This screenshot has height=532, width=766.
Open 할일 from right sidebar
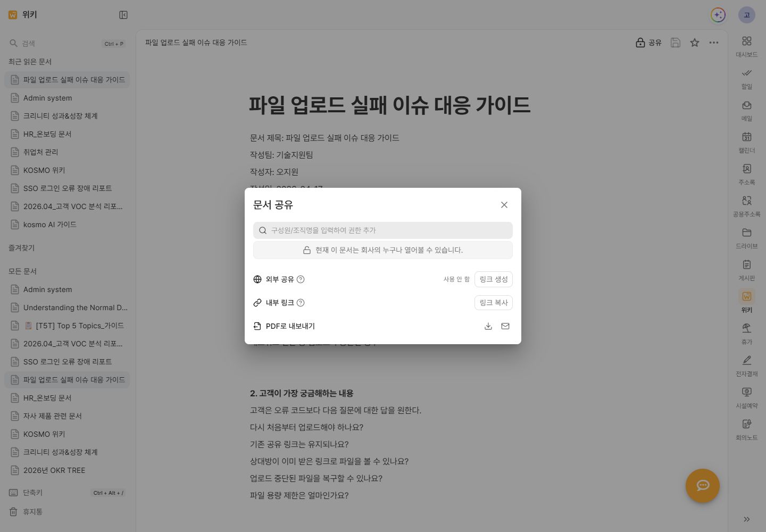[x=747, y=78]
